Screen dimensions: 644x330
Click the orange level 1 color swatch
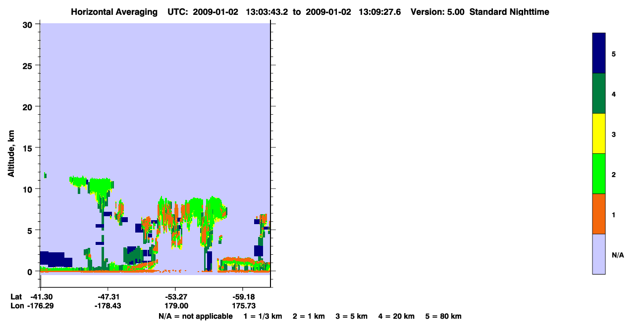[x=599, y=214]
